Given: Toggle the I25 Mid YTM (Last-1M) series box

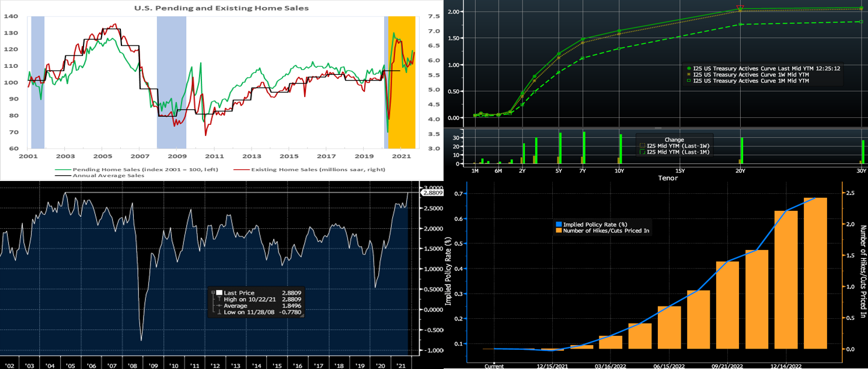Looking at the screenshot, I should [x=642, y=152].
